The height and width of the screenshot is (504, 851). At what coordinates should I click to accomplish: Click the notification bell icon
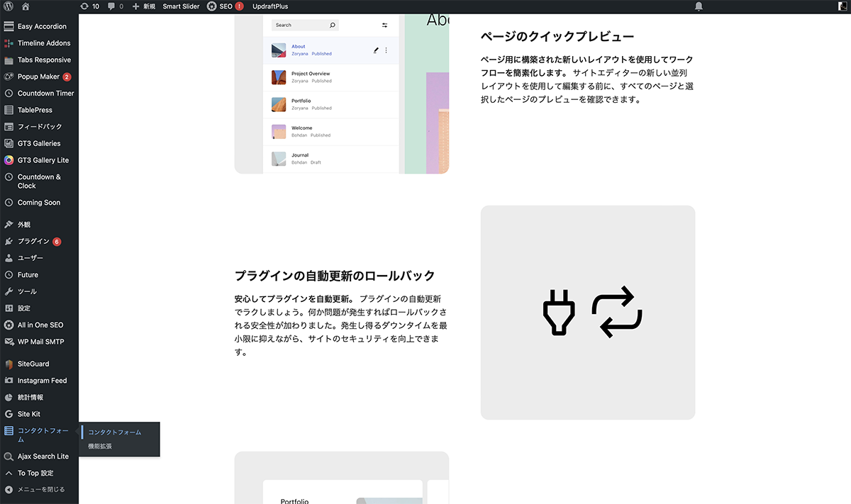click(699, 6)
